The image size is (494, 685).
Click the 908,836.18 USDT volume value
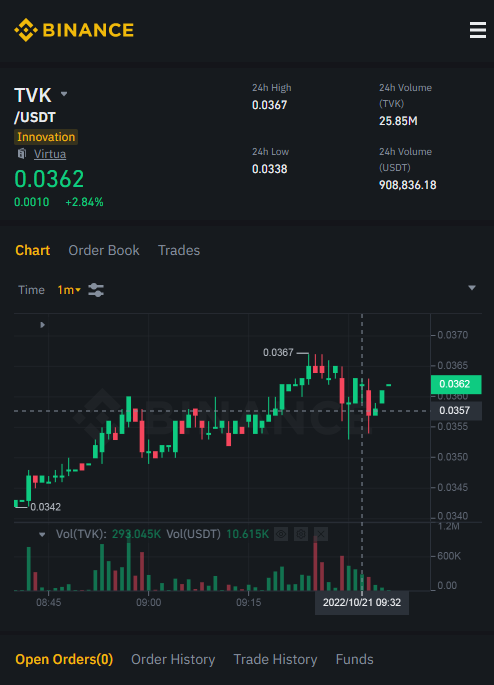click(408, 185)
